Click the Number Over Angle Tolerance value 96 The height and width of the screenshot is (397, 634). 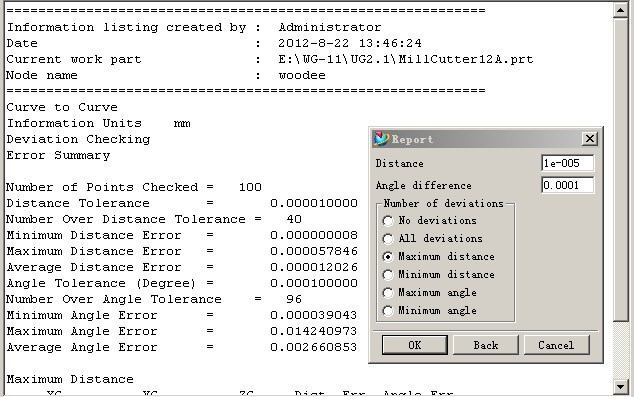point(294,299)
